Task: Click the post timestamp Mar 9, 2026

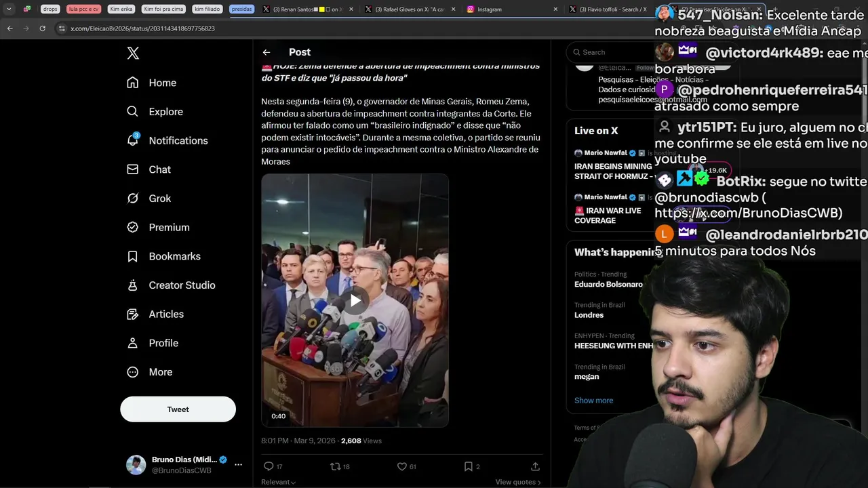Action: (298, 441)
